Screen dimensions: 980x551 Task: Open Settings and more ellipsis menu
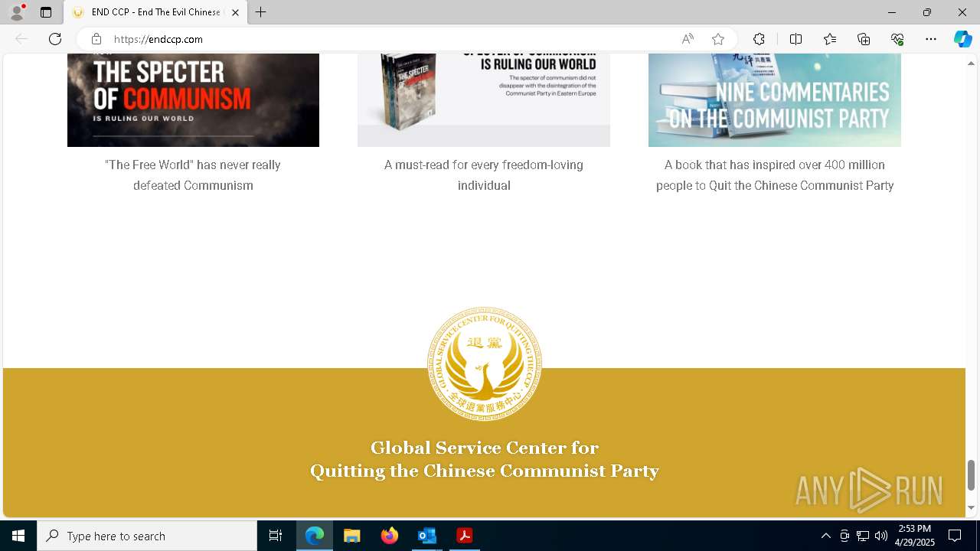tap(931, 39)
